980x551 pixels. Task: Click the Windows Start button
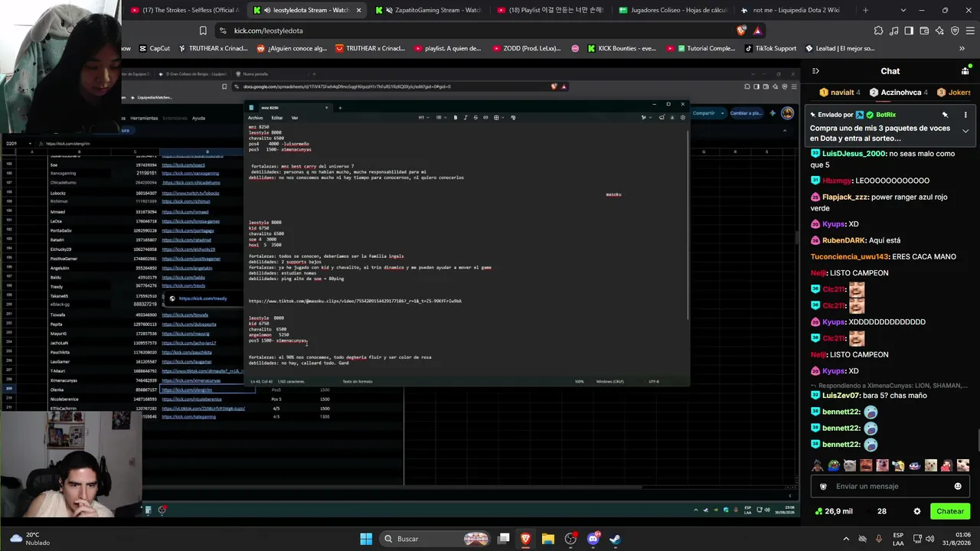click(366, 539)
